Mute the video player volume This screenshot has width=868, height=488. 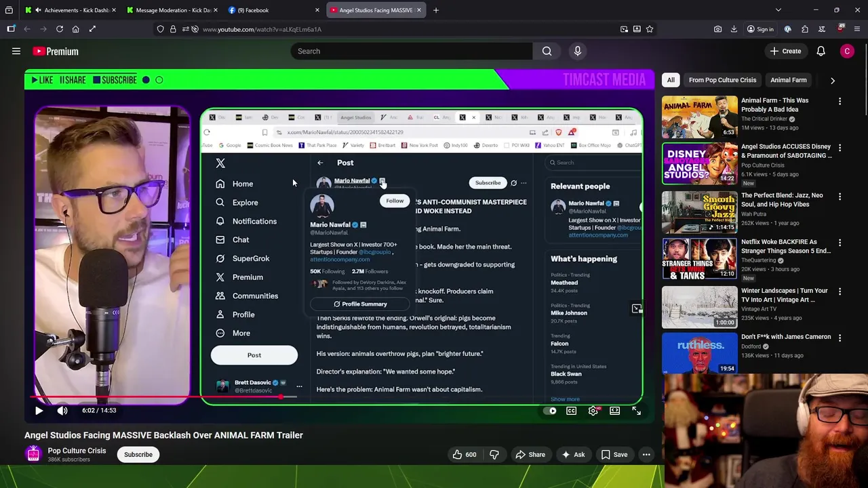(x=62, y=410)
